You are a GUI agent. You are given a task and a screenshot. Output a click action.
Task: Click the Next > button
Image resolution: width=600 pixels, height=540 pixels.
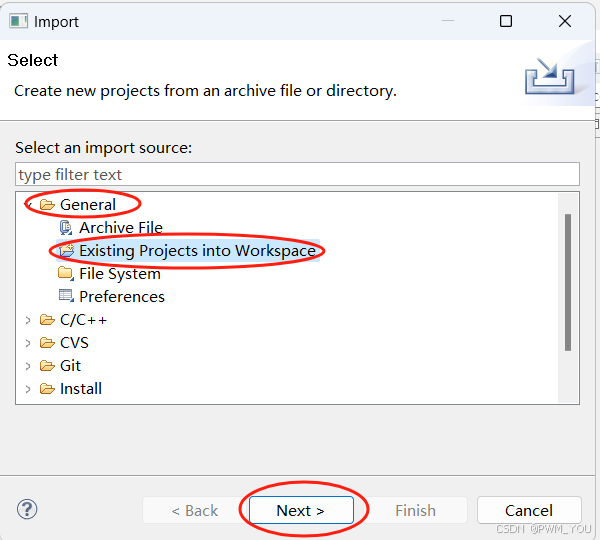(301, 510)
